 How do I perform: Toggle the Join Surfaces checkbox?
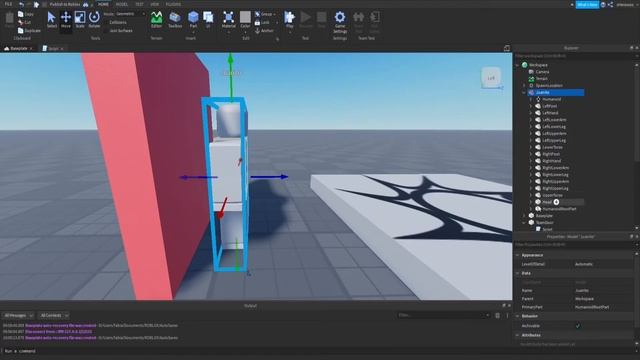click(107, 31)
